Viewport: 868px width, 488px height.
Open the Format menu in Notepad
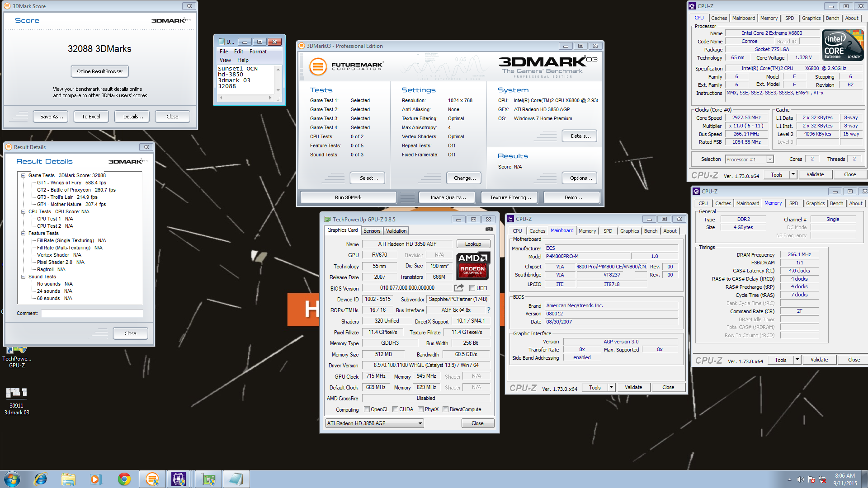pyautogui.click(x=258, y=52)
